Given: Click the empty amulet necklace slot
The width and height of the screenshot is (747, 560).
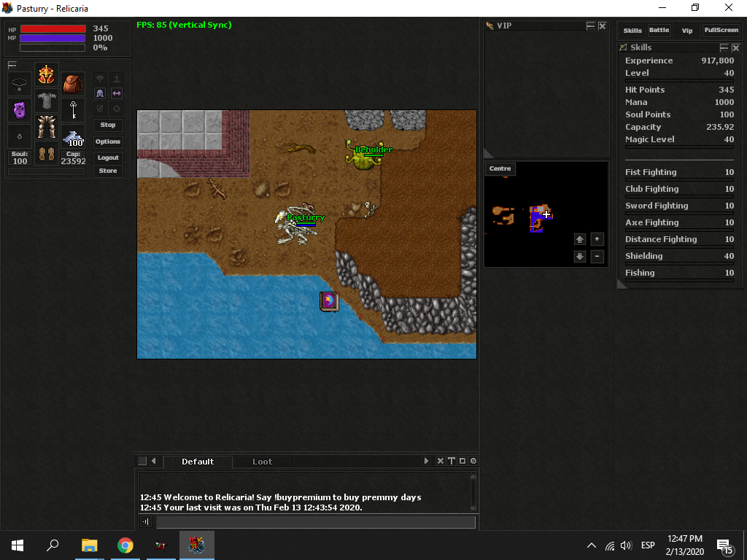Looking at the screenshot, I should 20,85.
